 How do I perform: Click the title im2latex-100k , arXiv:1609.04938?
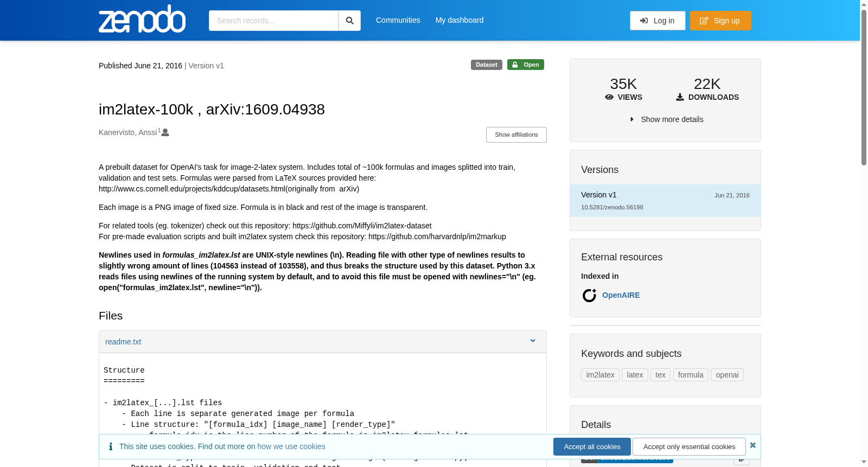212,109
